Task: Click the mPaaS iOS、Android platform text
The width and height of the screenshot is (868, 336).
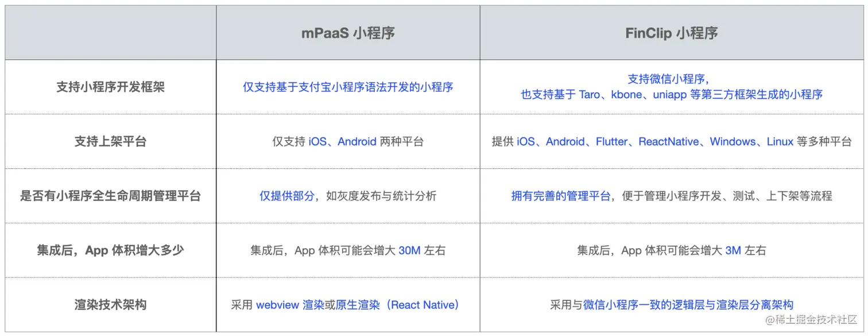Action: (x=342, y=141)
